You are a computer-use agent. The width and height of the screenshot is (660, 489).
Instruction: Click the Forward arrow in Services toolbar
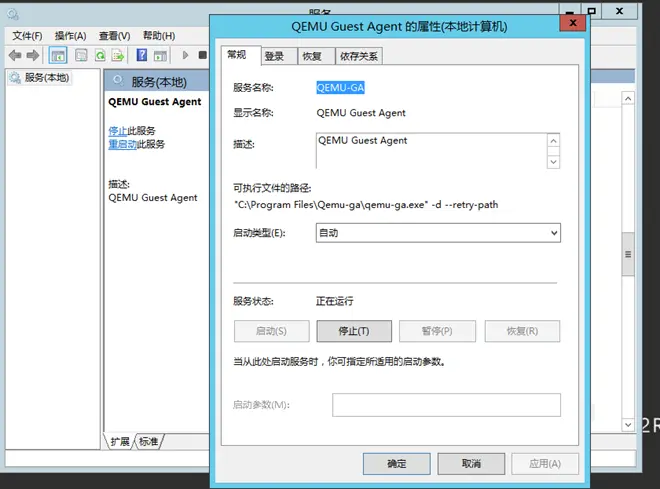33,55
